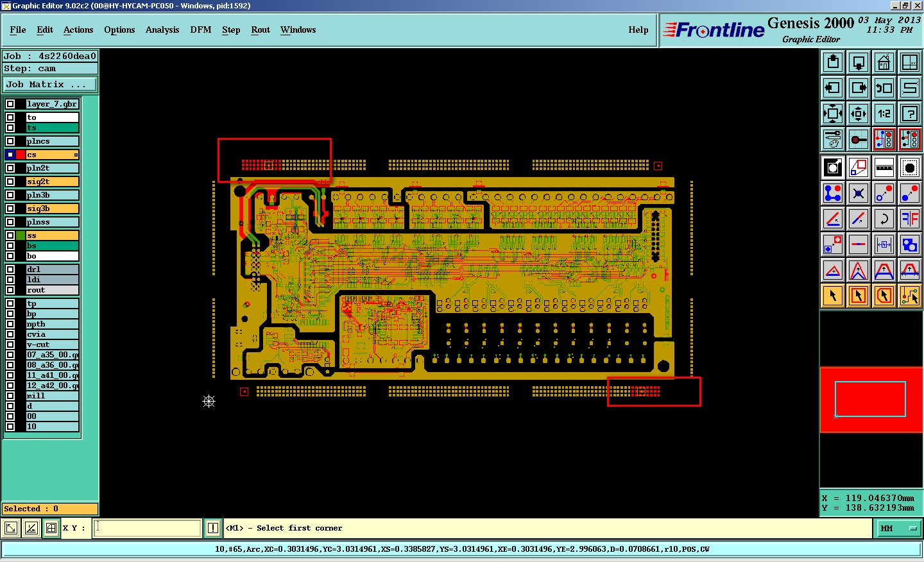Click the mirrored F flip icon
924x562 pixels.
910,219
